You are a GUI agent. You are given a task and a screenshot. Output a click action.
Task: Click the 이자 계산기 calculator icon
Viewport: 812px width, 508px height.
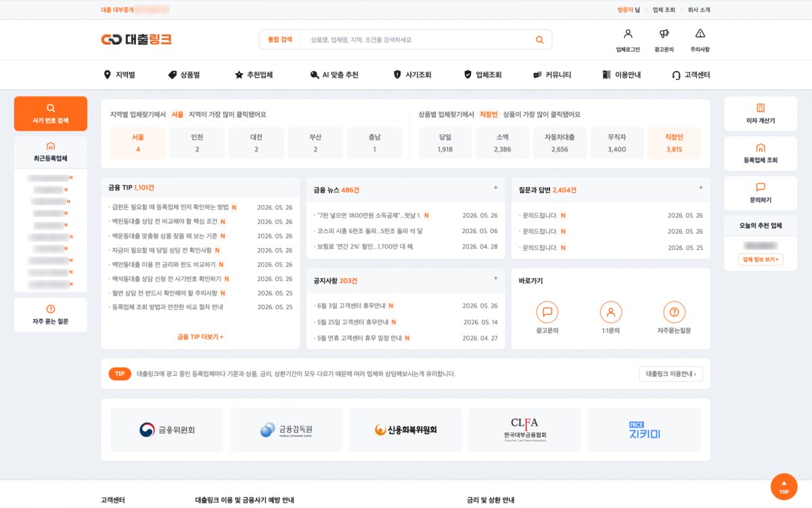point(761,108)
